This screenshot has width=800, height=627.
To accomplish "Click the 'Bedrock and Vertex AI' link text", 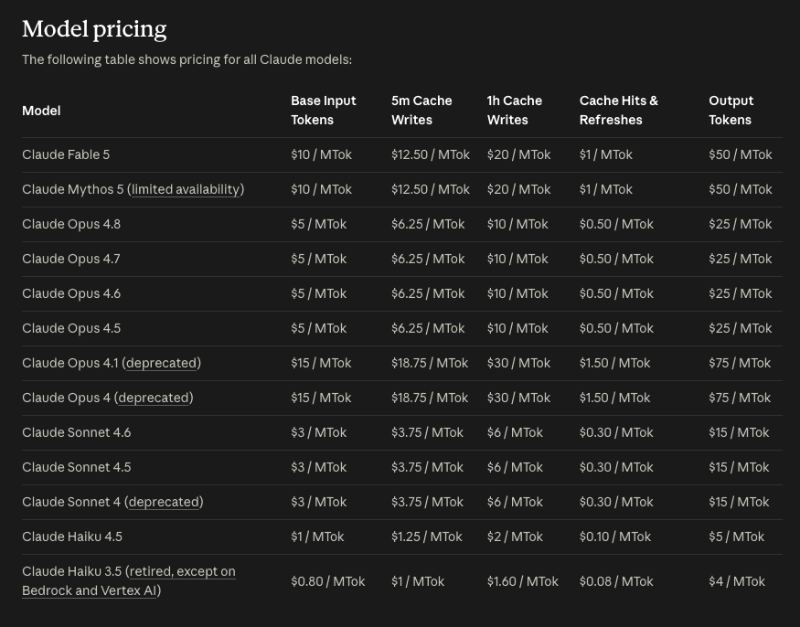I will point(89,590).
